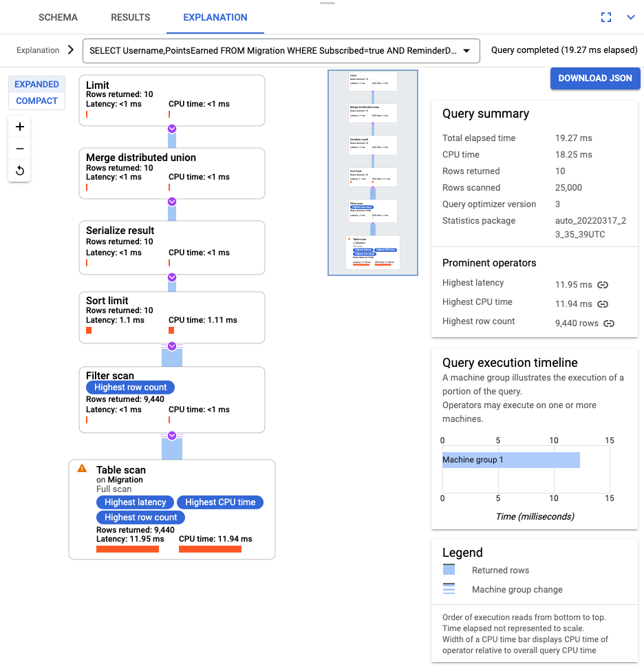Switch view to EXPANDED mode
Screen dimensions: 644x669
[36, 84]
